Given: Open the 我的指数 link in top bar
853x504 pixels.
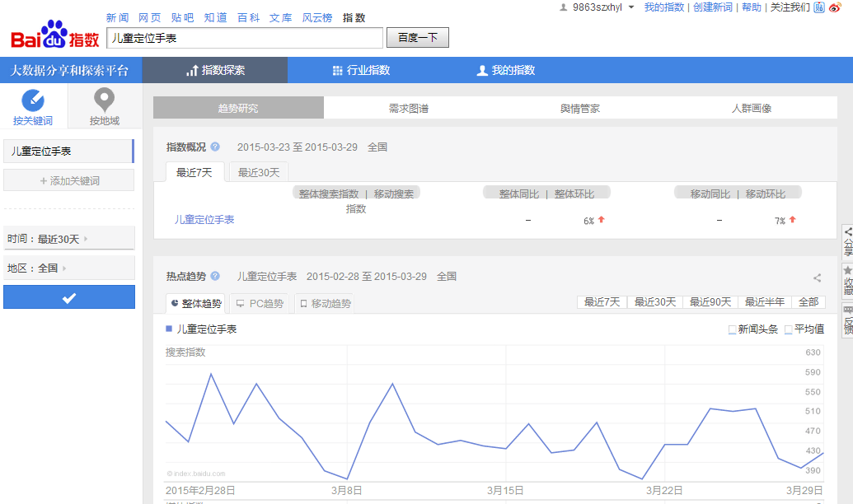Looking at the screenshot, I should 664,7.
